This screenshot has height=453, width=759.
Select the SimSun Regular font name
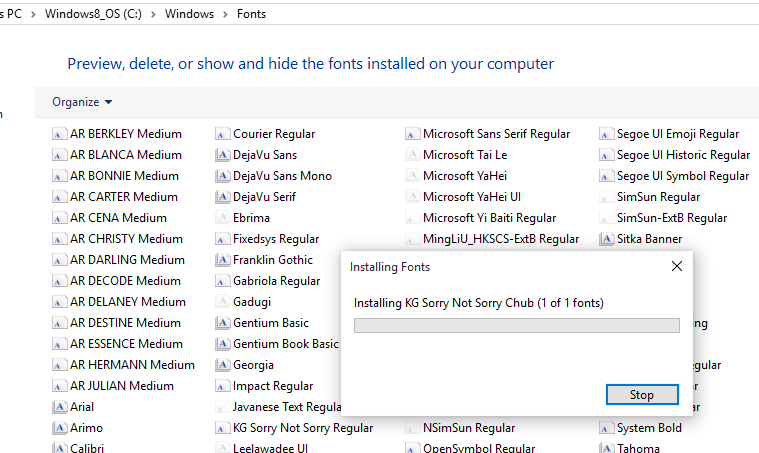click(658, 197)
